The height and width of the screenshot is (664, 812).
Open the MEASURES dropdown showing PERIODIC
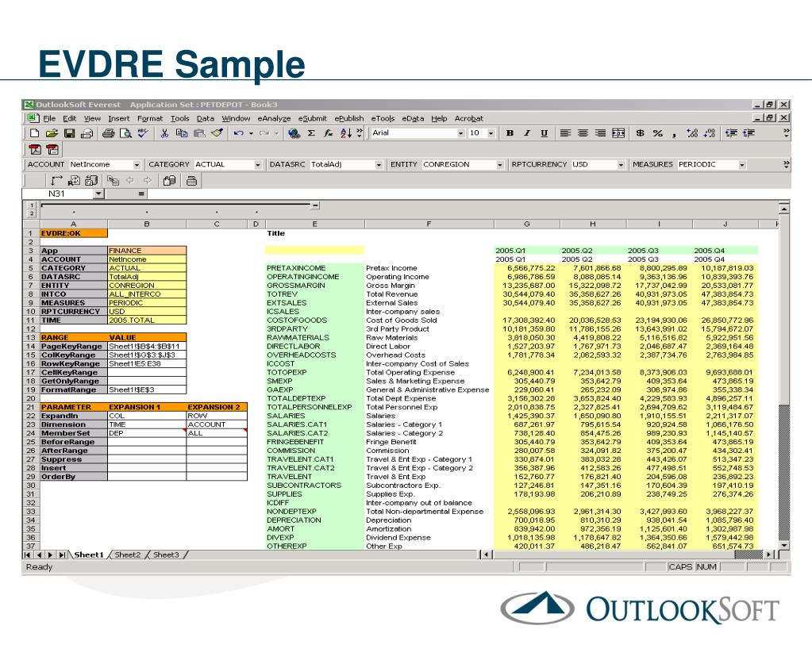tap(742, 165)
